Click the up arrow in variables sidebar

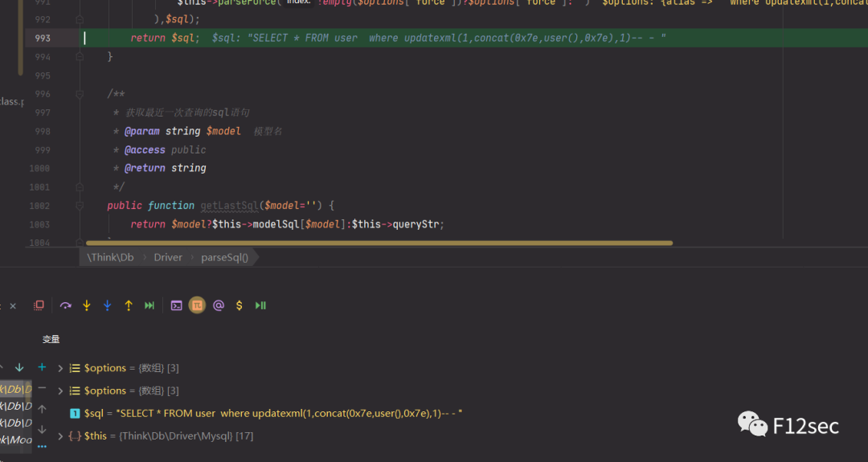coord(42,410)
